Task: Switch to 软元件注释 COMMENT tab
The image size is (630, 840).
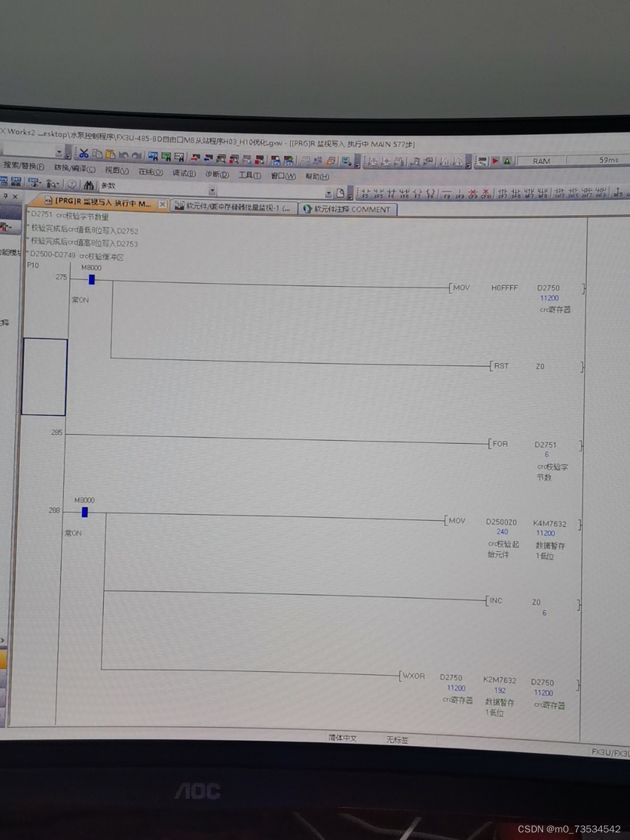Action: (x=348, y=209)
